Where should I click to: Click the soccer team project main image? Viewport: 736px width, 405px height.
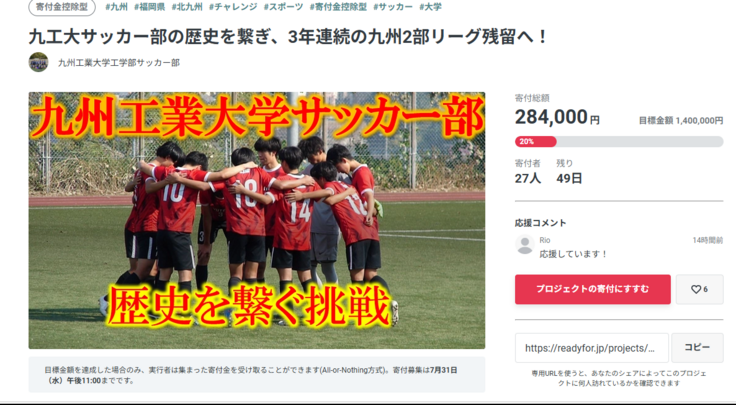pos(257,220)
